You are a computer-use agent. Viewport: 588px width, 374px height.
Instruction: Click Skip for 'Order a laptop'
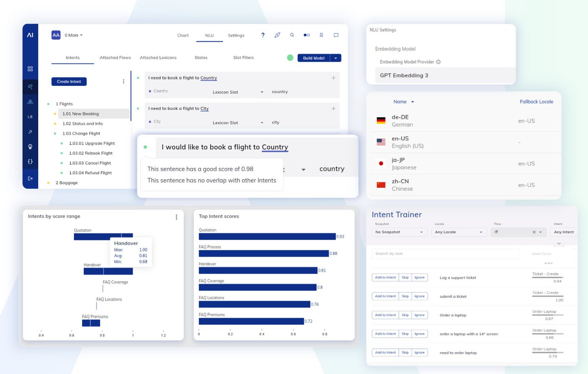click(x=405, y=315)
